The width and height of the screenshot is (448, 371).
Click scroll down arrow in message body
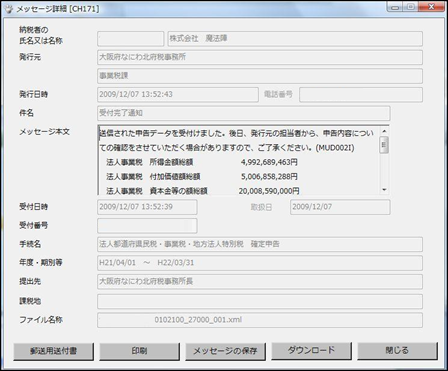[x=384, y=190]
